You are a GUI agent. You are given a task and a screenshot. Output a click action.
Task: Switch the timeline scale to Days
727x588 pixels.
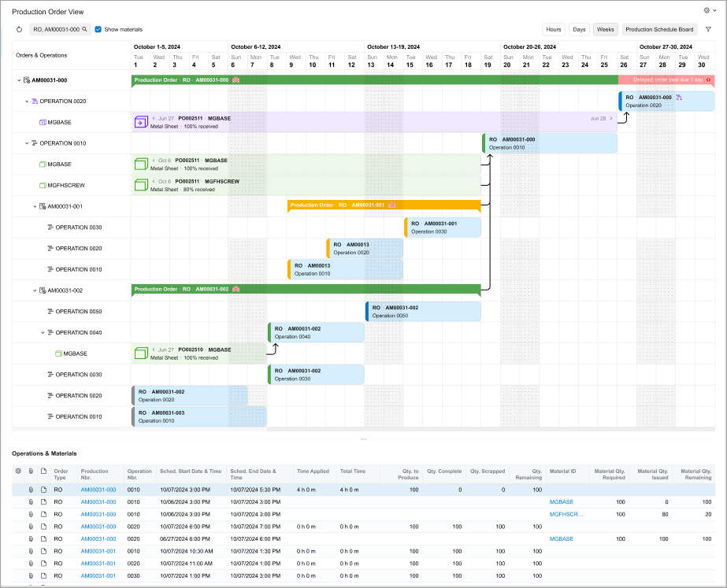[579, 29]
